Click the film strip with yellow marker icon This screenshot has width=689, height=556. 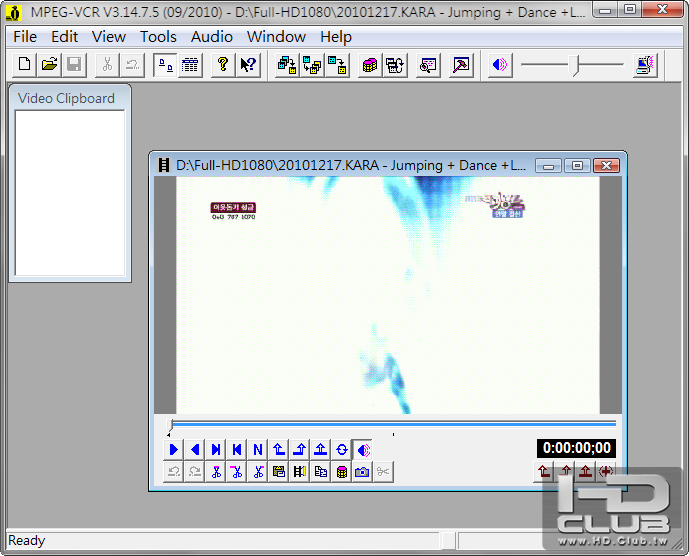300,472
